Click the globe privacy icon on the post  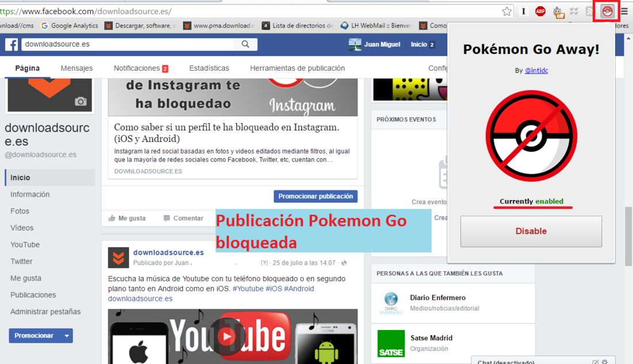click(344, 263)
